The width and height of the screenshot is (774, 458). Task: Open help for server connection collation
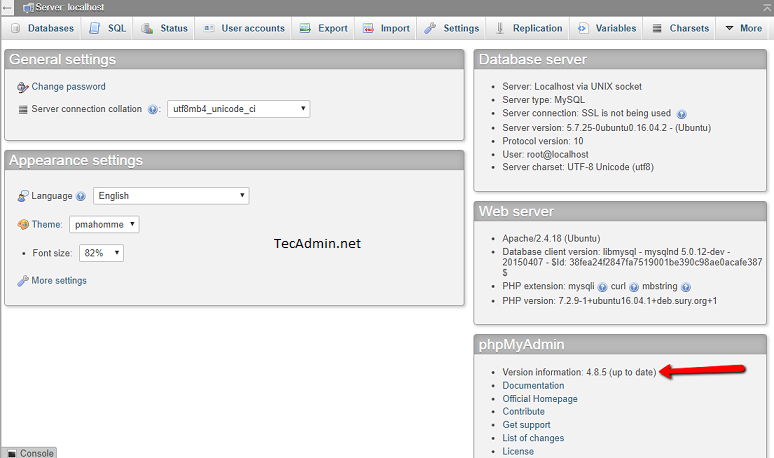[153, 110]
